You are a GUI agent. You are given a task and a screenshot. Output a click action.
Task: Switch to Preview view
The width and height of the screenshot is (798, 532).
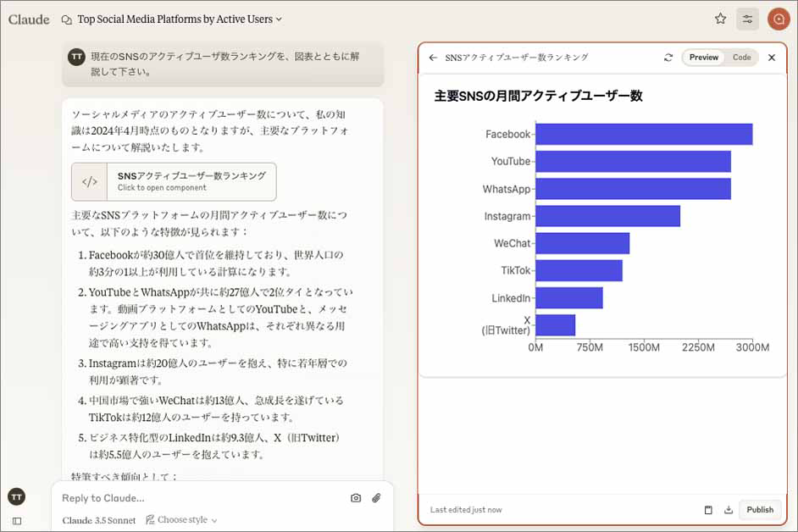click(703, 58)
